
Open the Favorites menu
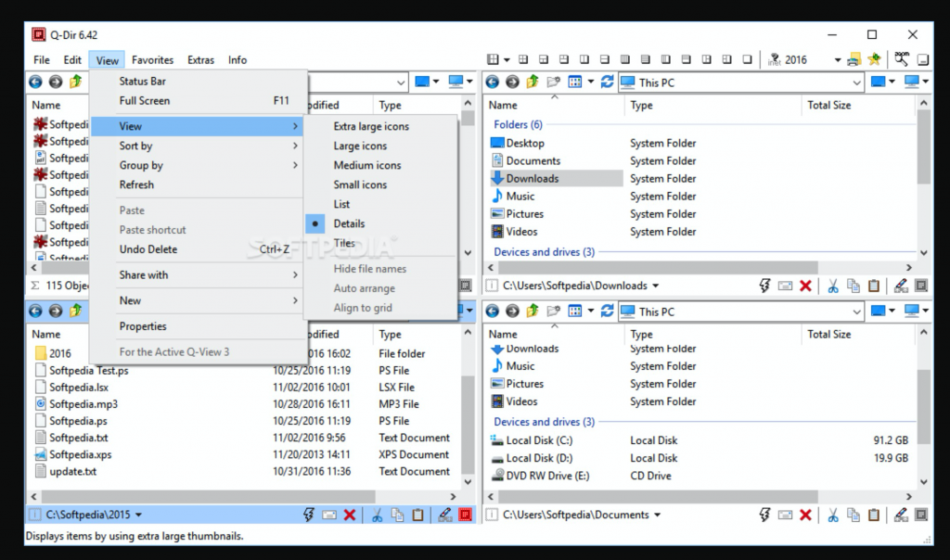pyautogui.click(x=152, y=59)
